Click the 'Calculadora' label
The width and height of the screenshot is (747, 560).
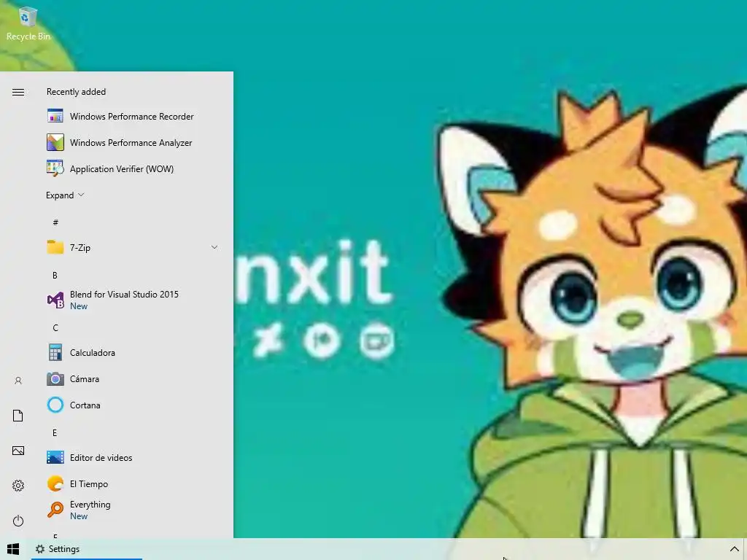click(93, 352)
